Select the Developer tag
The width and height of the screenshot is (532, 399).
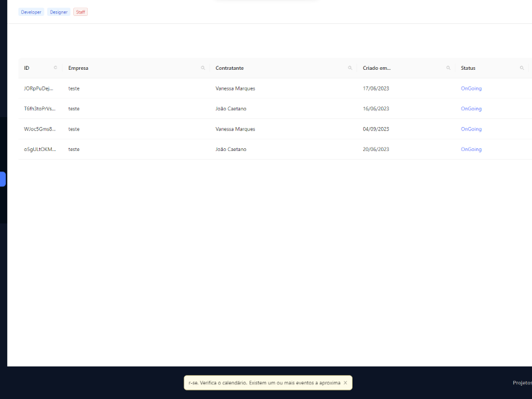pos(31,12)
